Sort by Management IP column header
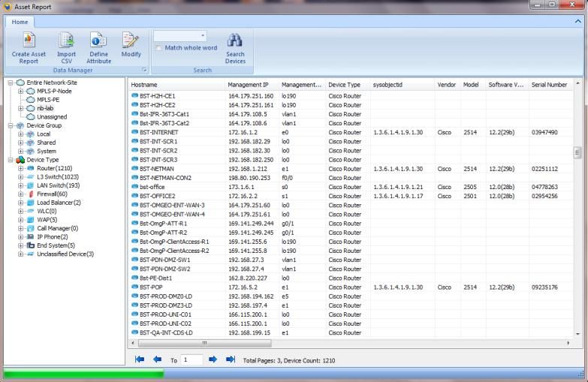 (x=252, y=85)
